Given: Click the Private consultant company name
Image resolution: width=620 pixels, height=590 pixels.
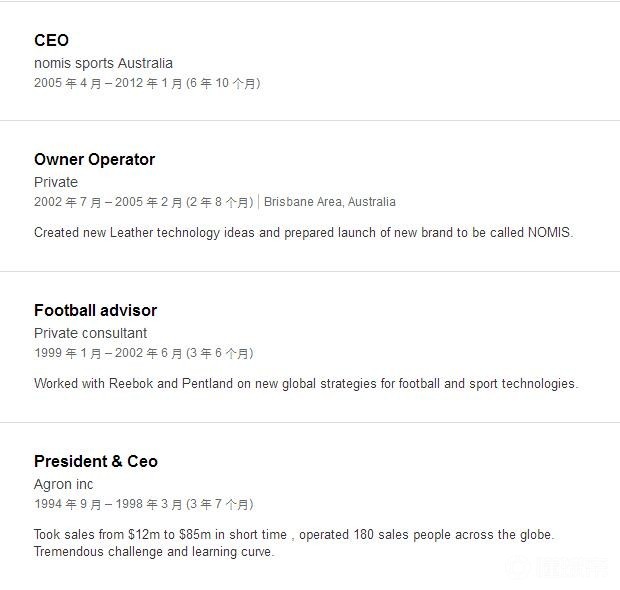Looking at the screenshot, I should click(x=90, y=333).
